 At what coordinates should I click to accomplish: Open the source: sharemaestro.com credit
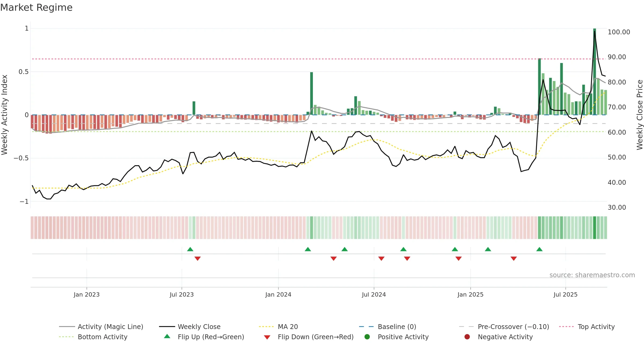pos(592,275)
